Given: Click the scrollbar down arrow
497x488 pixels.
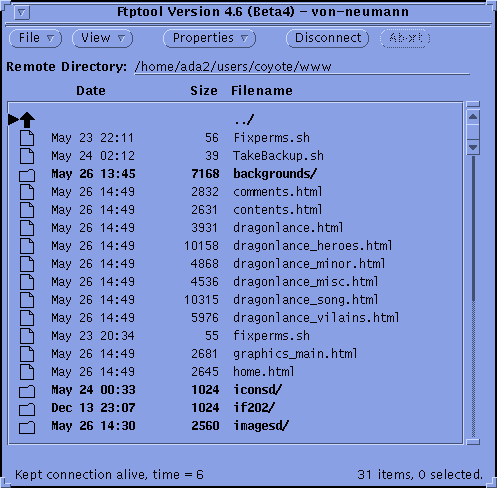Looking at the screenshot, I should (x=473, y=147).
